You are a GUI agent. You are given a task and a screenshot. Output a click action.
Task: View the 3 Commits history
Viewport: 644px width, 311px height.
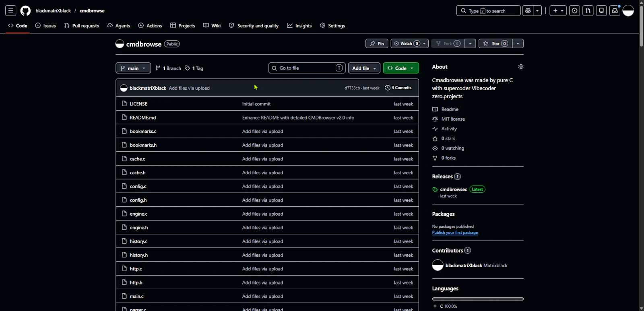(398, 88)
